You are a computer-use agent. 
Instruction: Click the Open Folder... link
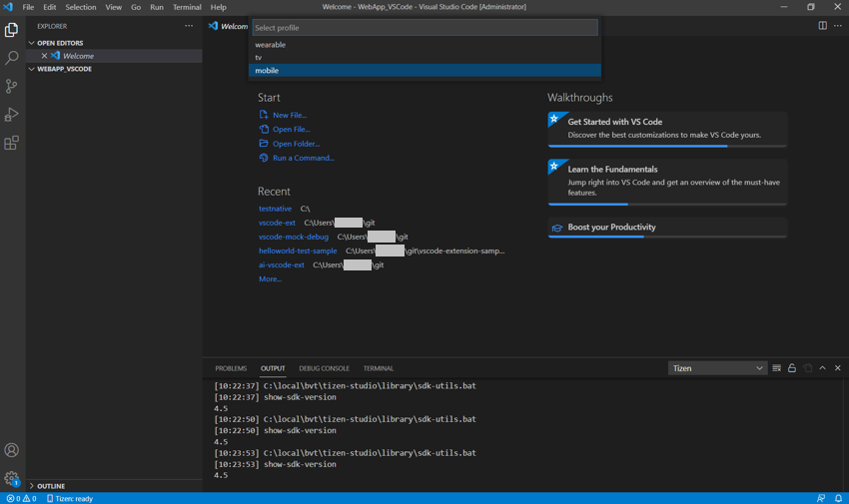point(296,144)
